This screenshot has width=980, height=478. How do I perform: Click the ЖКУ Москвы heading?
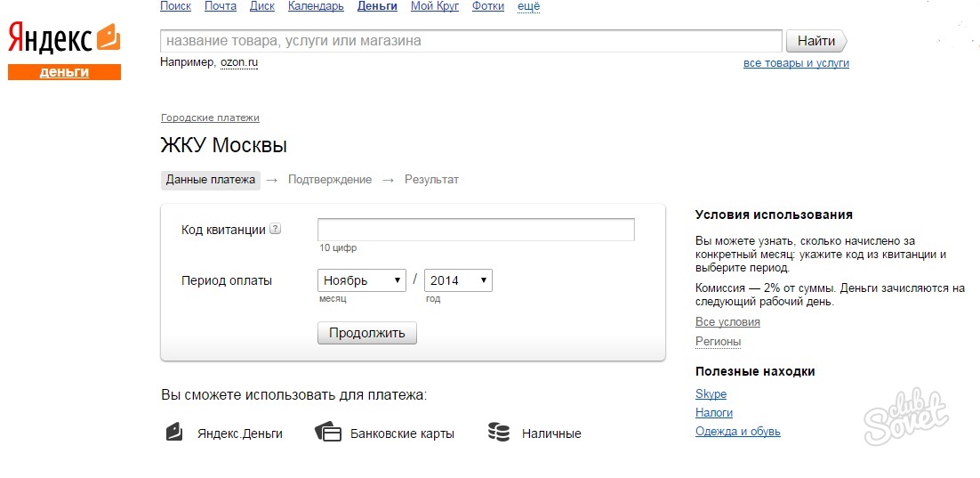[x=224, y=146]
